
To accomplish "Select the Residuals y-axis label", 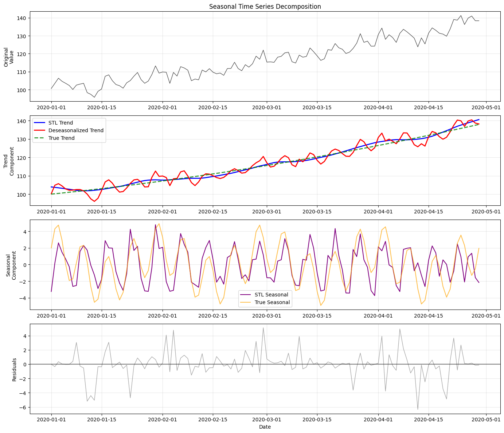I will [x=14, y=369].
